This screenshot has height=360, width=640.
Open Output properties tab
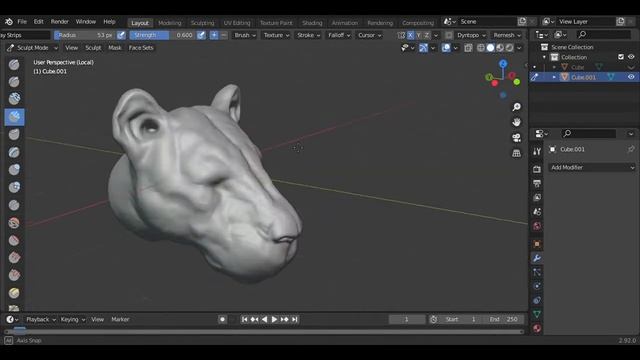click(537, 183)
